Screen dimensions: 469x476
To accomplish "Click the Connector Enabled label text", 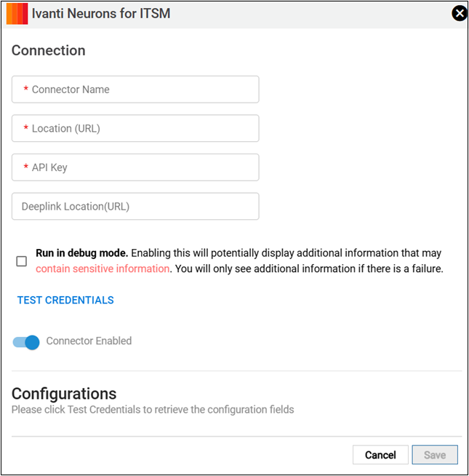I will click(x=89, y=341).
